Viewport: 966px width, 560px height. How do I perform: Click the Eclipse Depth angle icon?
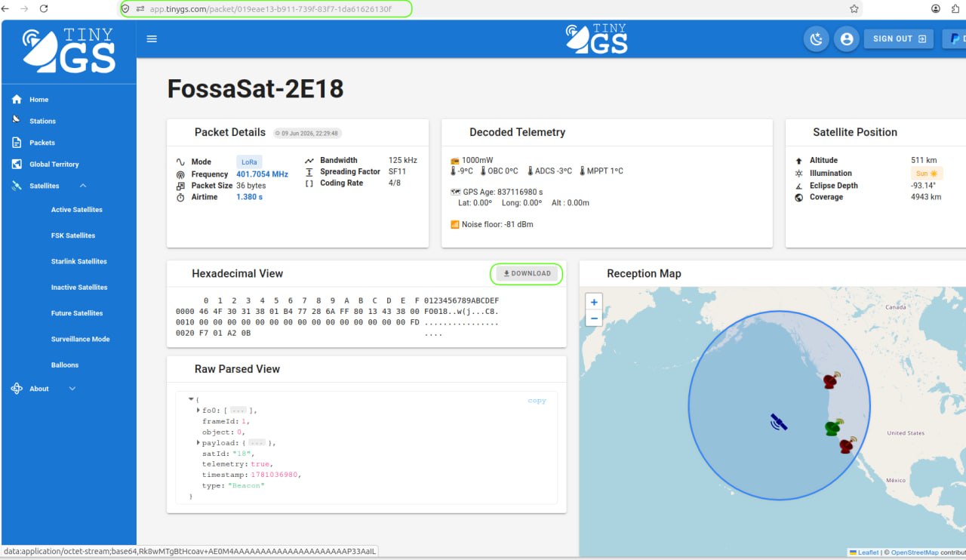799,186
